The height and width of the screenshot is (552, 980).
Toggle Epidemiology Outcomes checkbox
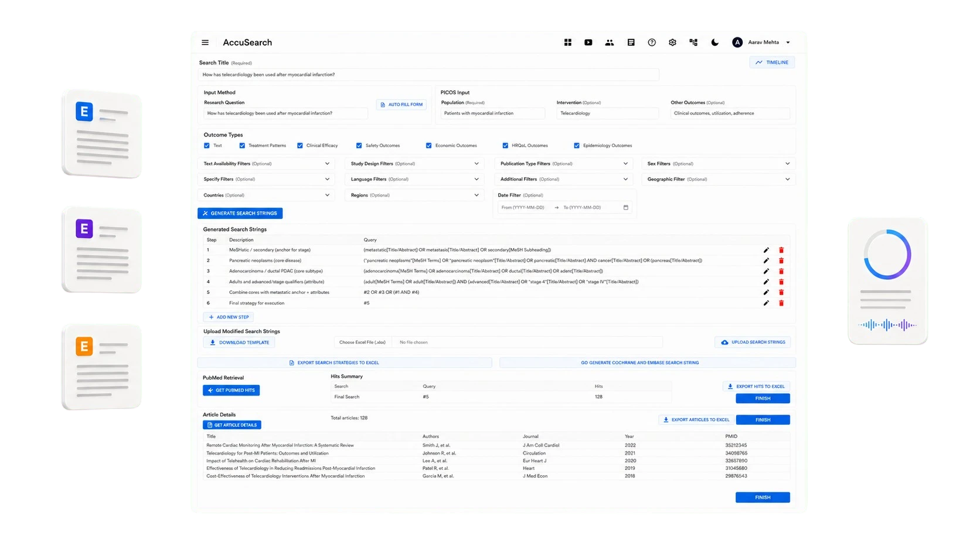point(577,145)
